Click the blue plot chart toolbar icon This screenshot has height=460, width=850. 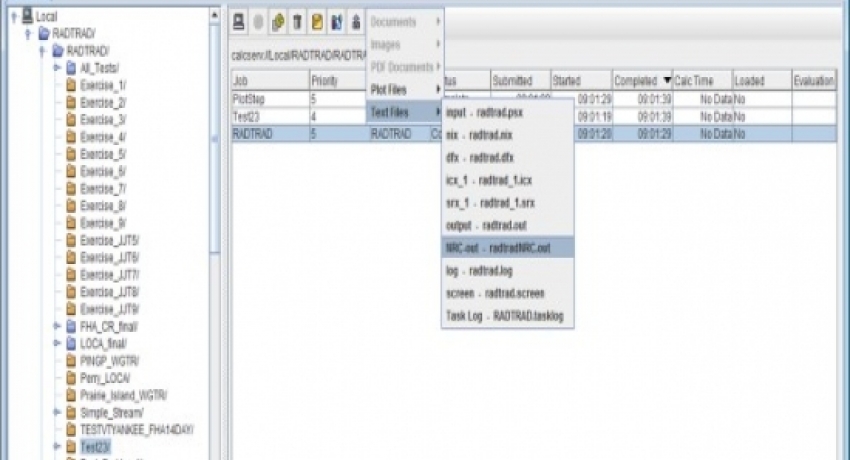pos(337,22)
